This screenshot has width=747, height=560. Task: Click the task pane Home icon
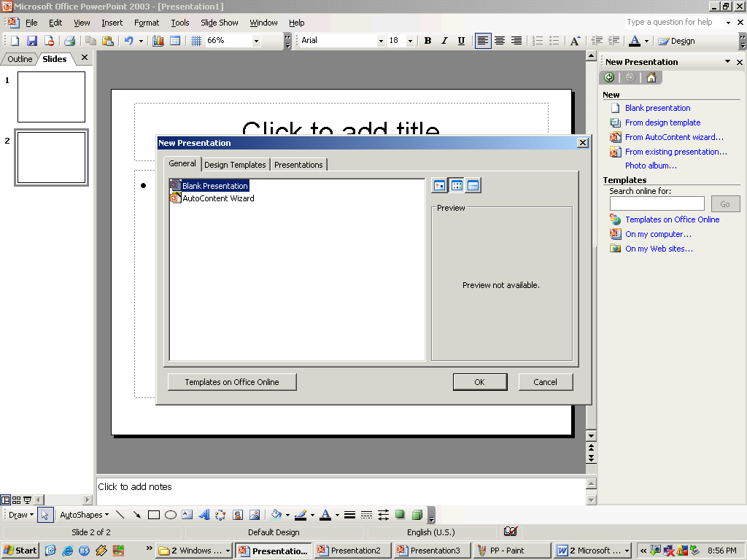(651, 77)
